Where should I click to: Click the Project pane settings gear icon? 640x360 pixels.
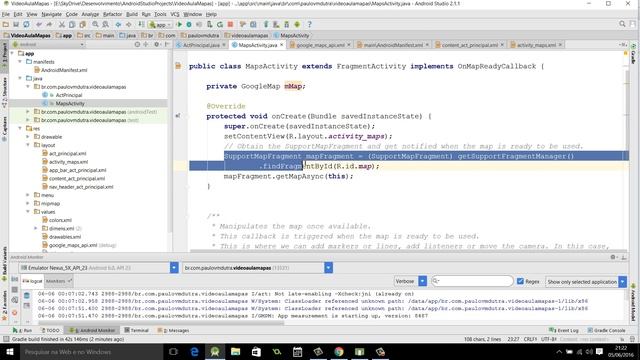(x=156, y=44)
